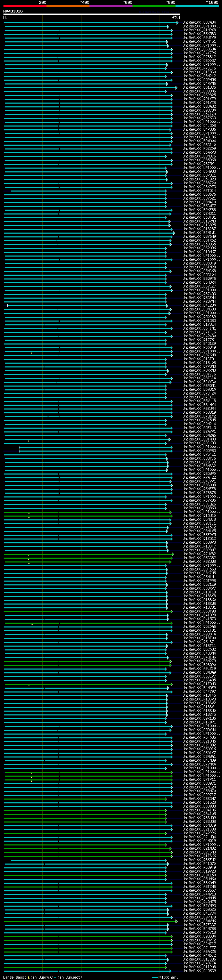Select hit label UniRef100_Q4RVN6

(x=199, y=84)
